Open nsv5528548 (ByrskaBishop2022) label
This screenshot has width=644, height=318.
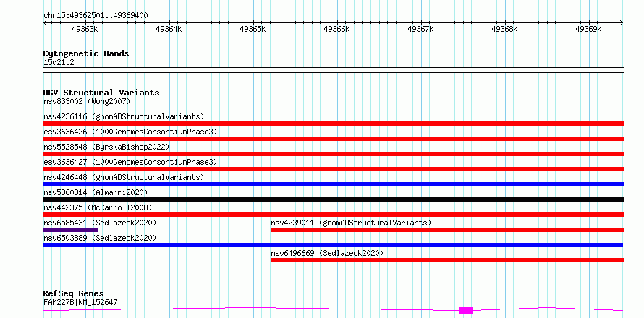[x=106, y=147]
